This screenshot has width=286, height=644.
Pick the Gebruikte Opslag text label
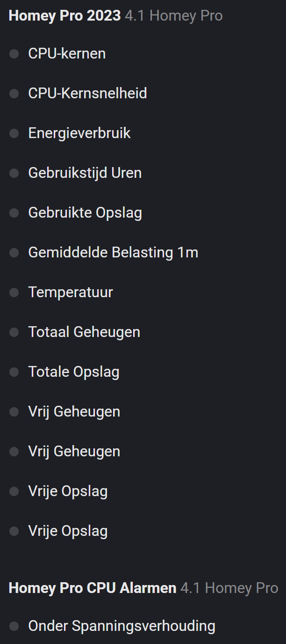coord(85,213)
